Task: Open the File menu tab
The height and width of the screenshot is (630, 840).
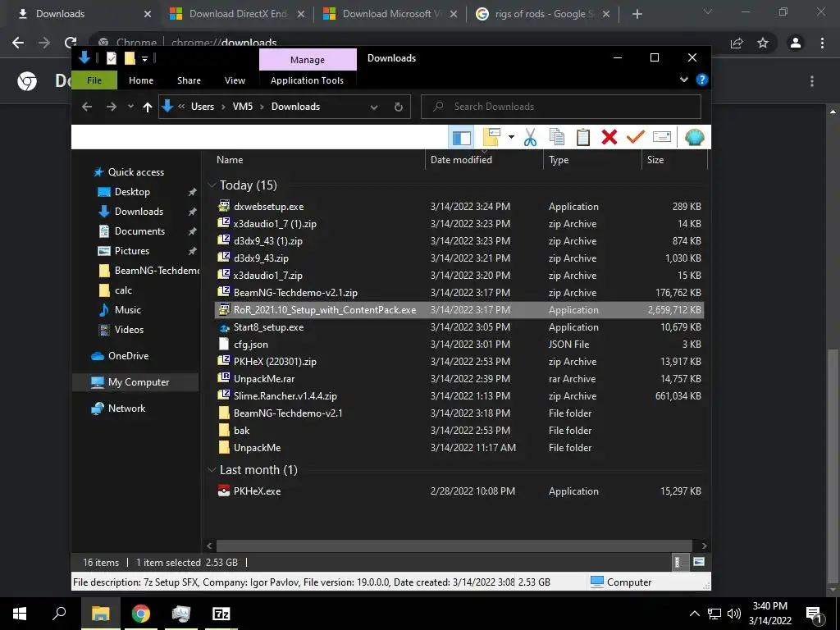Action: point(94,80)
